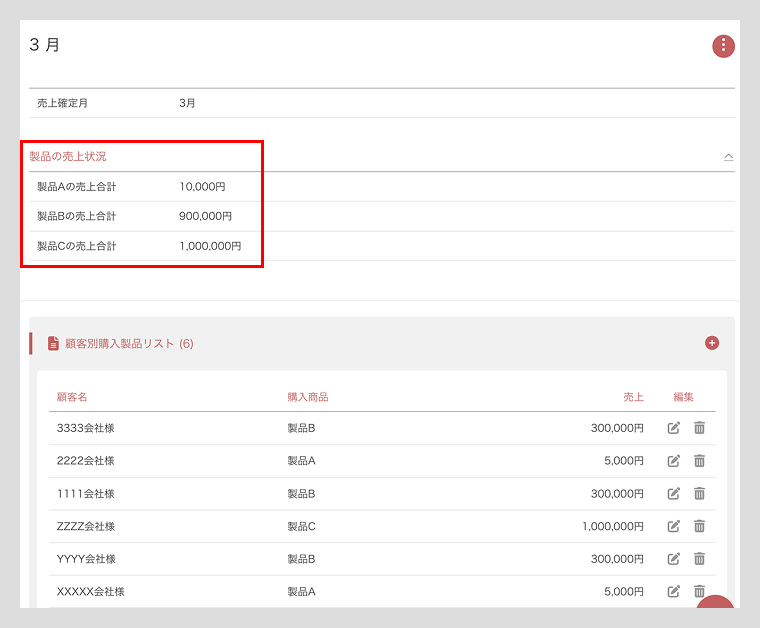Screen dimensions: 760x628
Task: Edit the 3333会社様 row
Action: 674,428
